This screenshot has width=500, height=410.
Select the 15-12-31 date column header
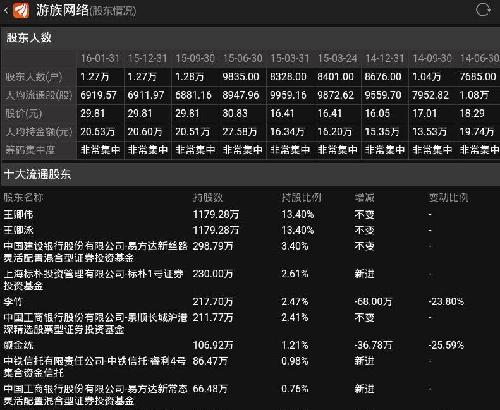pos(147,58)
